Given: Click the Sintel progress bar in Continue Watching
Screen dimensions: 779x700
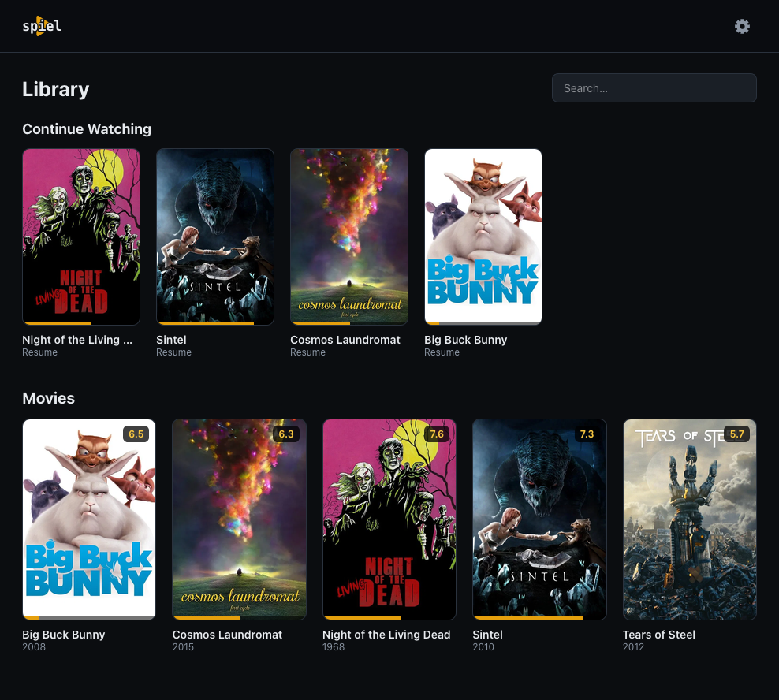Looking at the screenshot, I should point(215,323).
